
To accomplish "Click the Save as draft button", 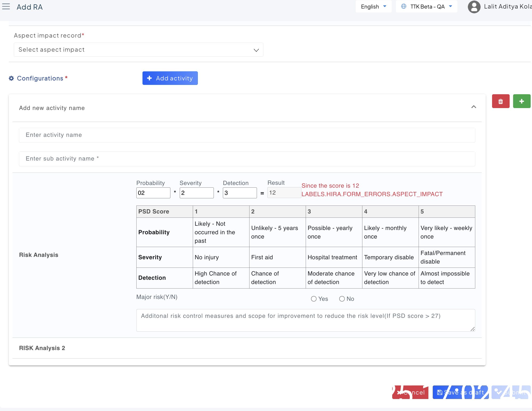I will pyautogui.click(x=460, y=392).
